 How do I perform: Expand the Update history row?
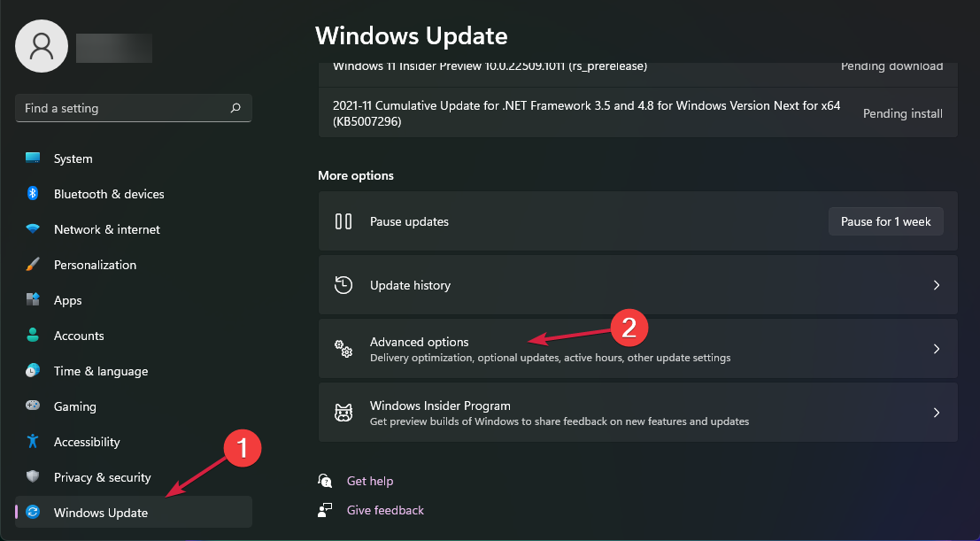637,285
